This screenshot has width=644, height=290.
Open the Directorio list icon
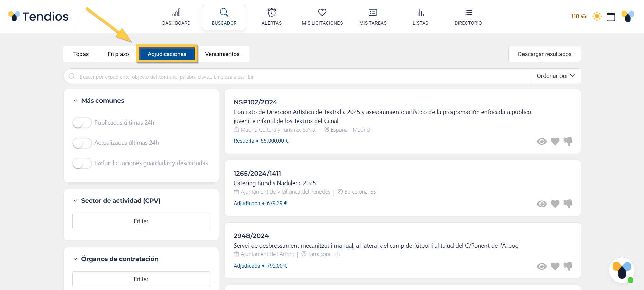point(468,13)
